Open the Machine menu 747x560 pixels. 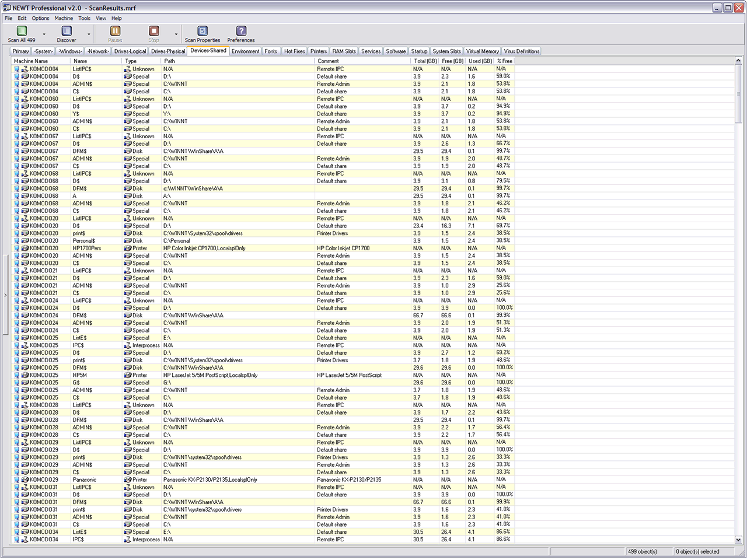(64, 18)
